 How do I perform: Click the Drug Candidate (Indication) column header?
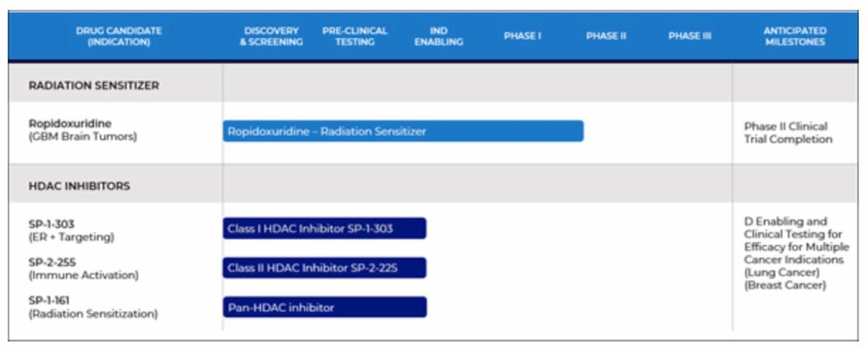pos(119,36)
